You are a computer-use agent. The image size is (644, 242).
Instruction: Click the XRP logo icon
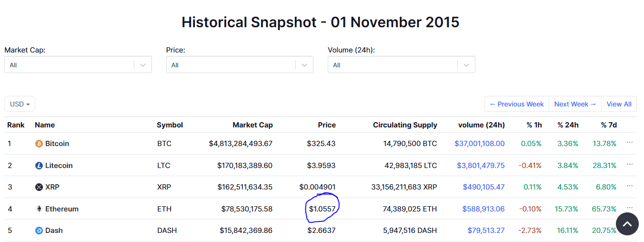coord(39,187)
